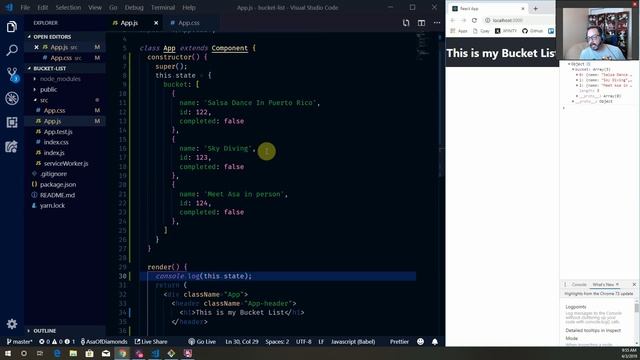This screenshot has height=360, width=640.
Task: Open the Windows Start menu
Action: 7,353
